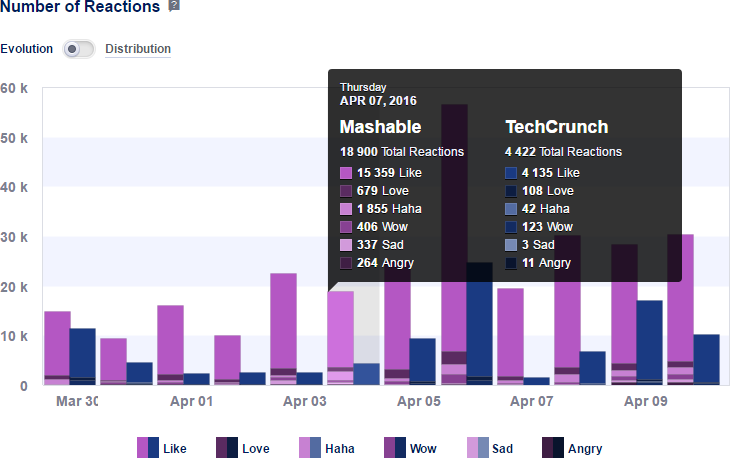730x460 pixels.
Task: Toggle the Evolution/Distribution switch
Action: tap(79, 49)
